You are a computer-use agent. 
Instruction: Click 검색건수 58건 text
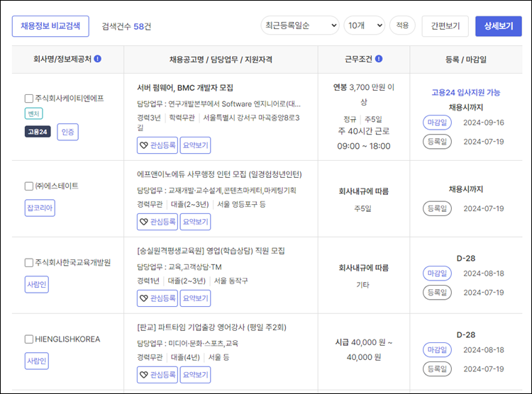(x=126, y=26)
